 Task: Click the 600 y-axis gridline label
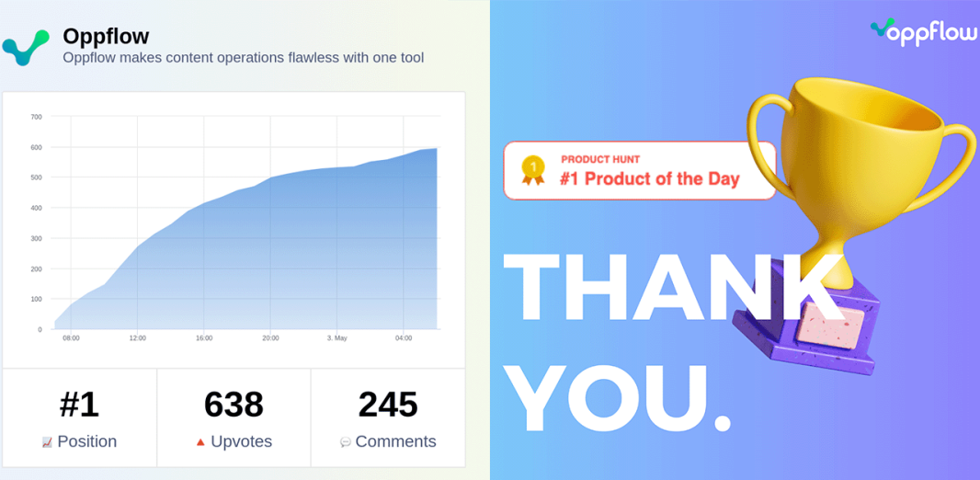coord(36,147)
